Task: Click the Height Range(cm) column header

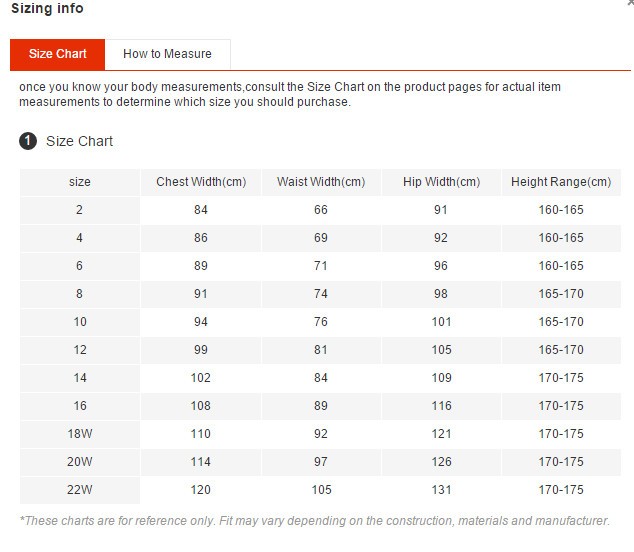Action: point(561,182)
